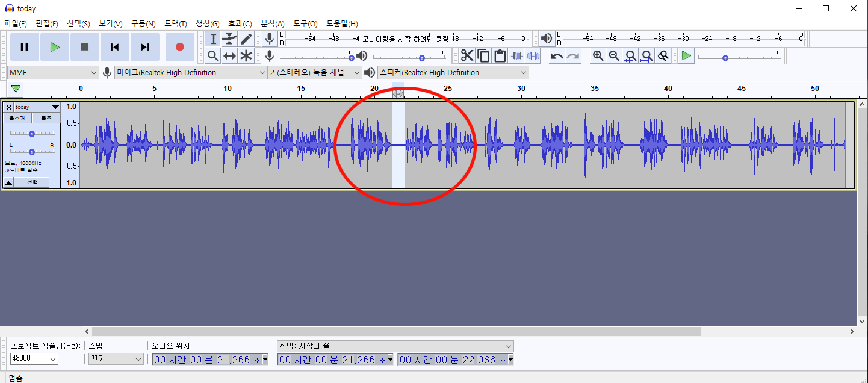Zoom out on the waveform

pos(614,56)
